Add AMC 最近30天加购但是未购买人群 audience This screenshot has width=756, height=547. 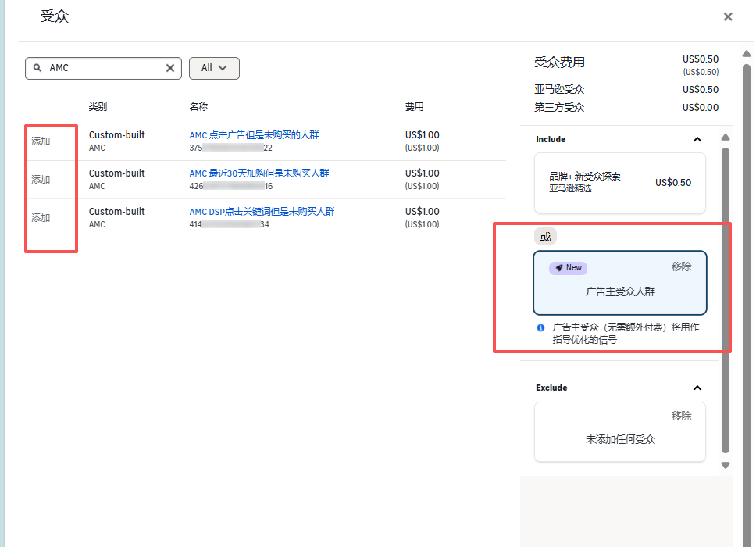41,180
